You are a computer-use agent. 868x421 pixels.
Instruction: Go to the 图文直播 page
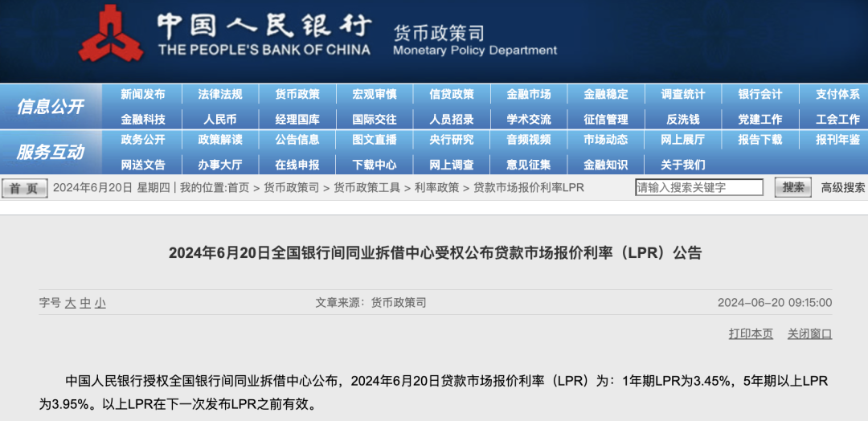click(x=375, y=140)
